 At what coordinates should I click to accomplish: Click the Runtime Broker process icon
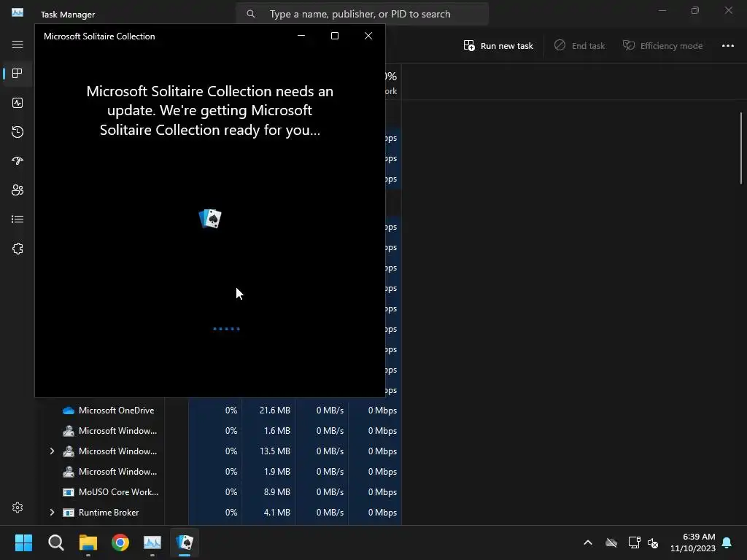69,513
